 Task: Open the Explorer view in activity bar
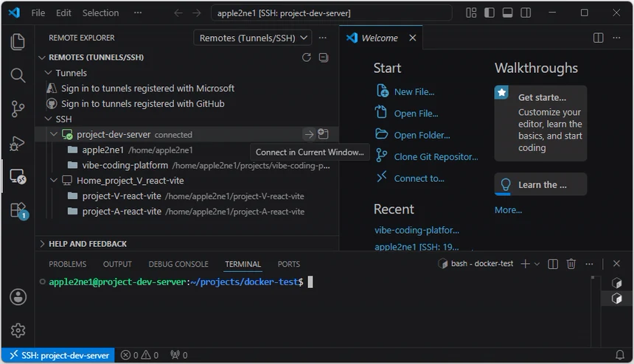click(x=18, y=42)
